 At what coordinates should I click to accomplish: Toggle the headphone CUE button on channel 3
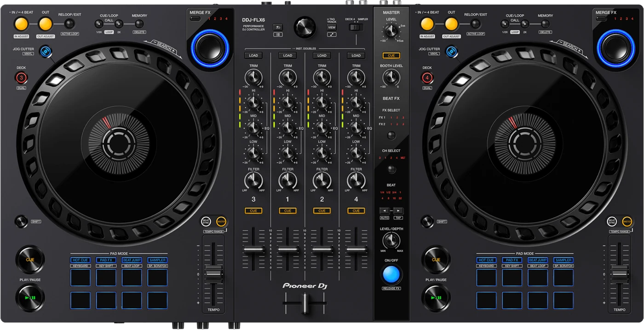tap(253, 211)
